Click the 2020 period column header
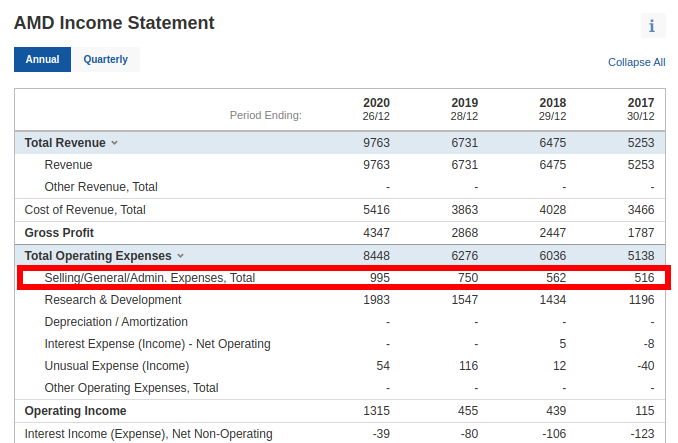This screenshot has height=443, width=678. coord(376,109)
